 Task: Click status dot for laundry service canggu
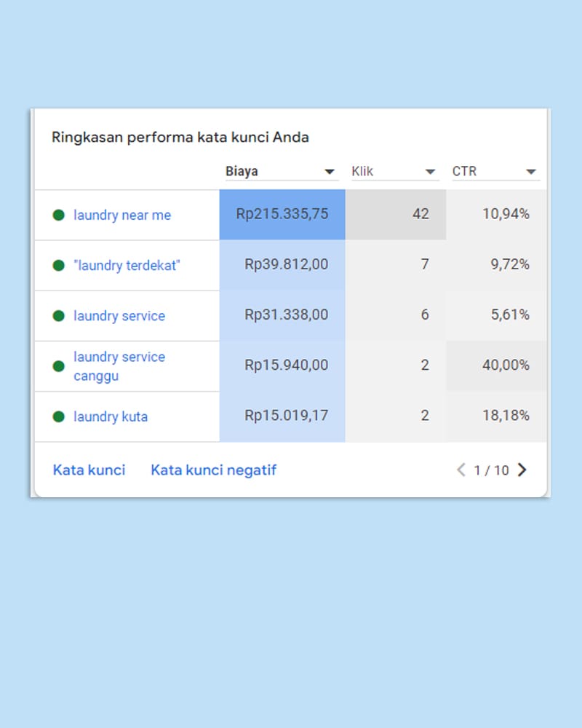59,366
